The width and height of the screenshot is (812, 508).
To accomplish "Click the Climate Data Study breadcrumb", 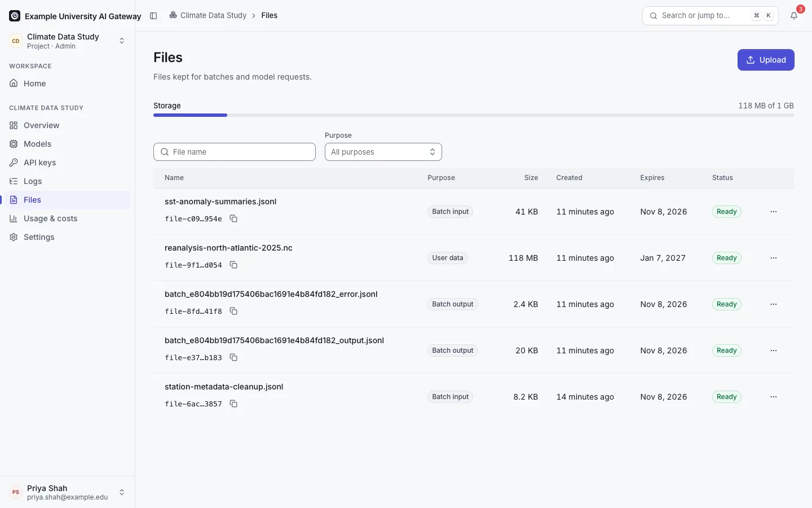I will 208,15.
